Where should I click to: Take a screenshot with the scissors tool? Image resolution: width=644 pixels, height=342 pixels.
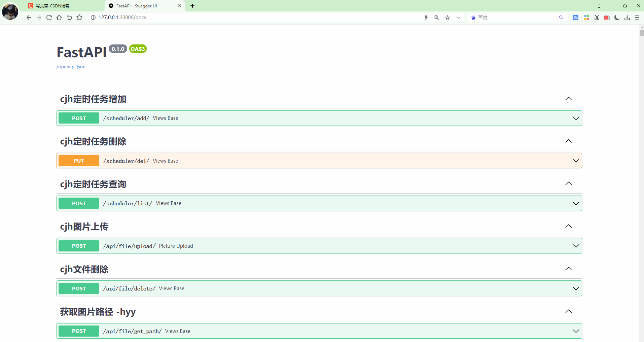point(597,18)
